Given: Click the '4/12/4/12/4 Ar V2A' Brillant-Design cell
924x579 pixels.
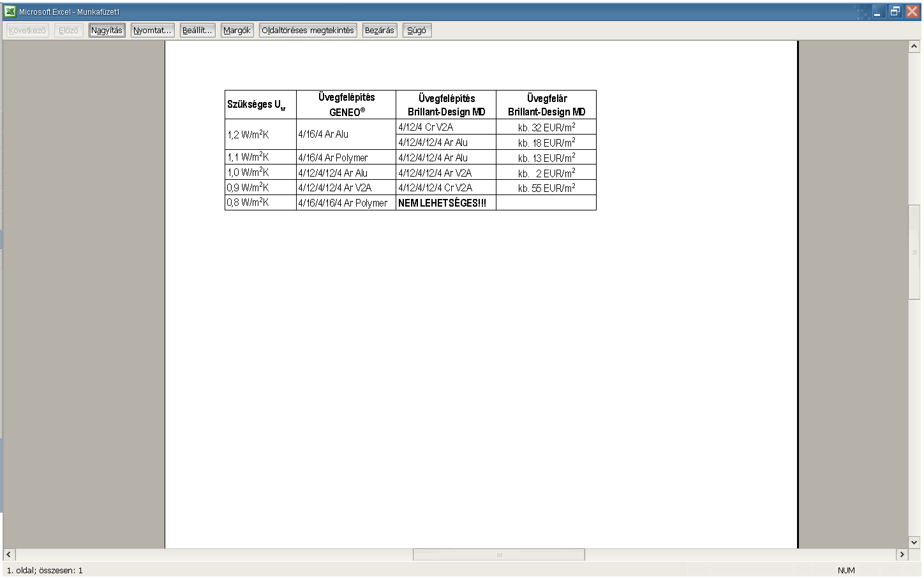Looking at the screenshot, I should (x=446, y=172).
